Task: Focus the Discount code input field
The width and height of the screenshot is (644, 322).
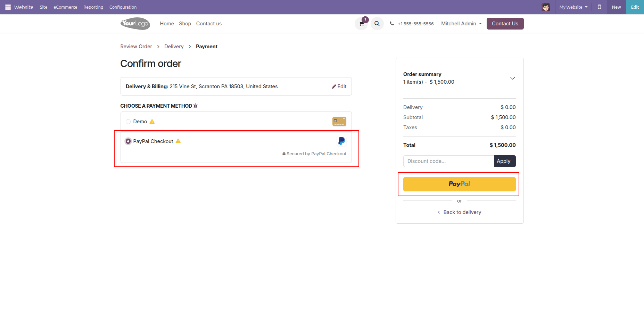Action: pyautogui.click(x=448, y=161)
